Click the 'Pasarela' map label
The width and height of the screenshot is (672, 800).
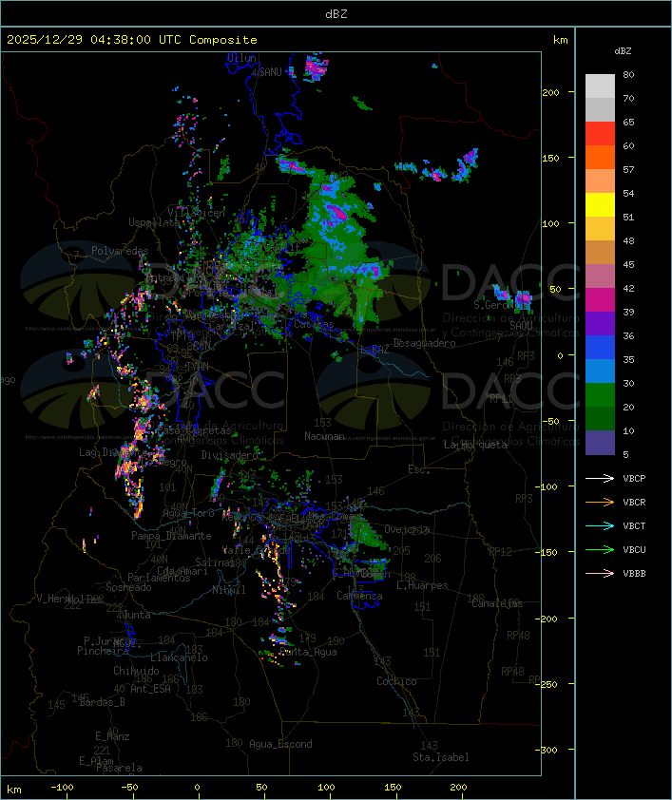point(120,768)
